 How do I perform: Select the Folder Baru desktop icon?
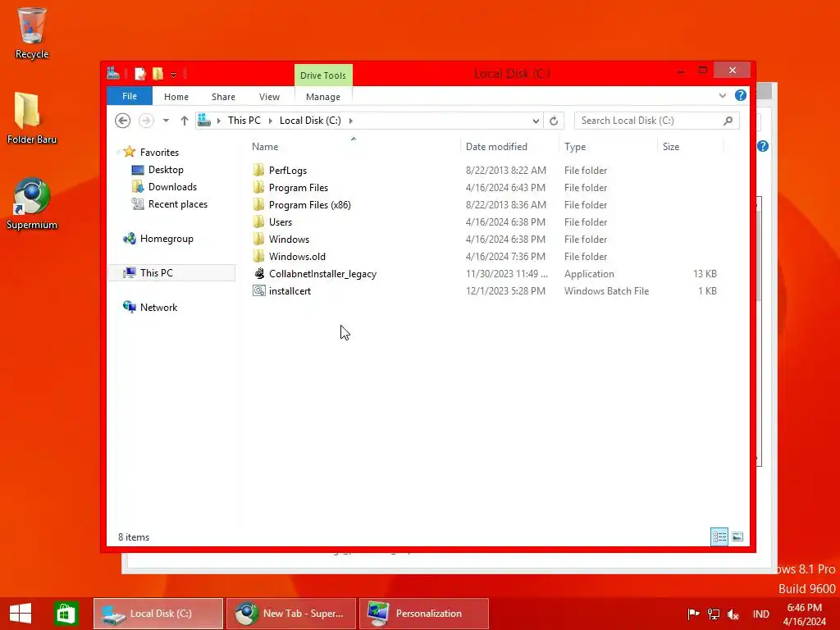click(x=32, y=118)
